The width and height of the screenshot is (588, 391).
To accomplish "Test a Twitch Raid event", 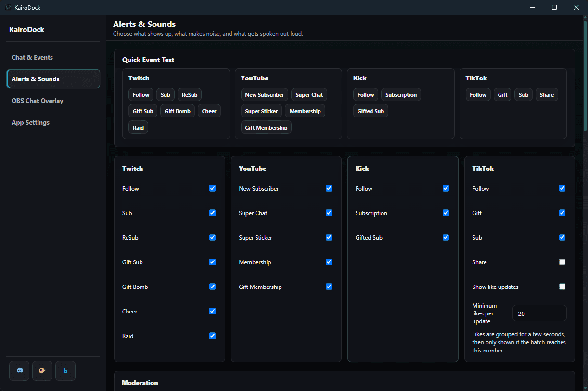I will (x=139, y=128).
